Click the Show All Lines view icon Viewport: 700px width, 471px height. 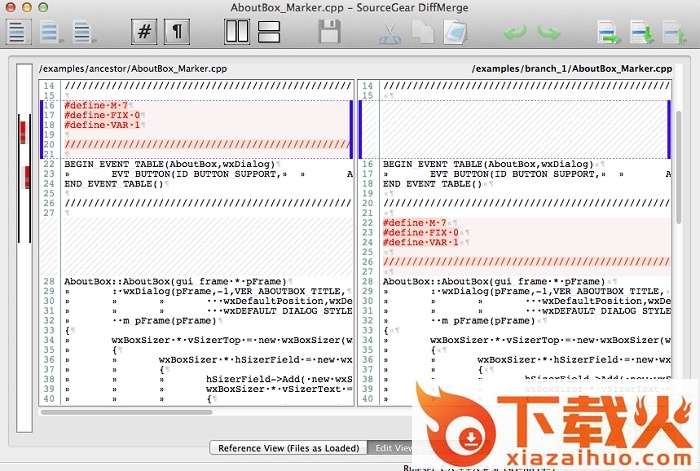[x=19, y=31]
